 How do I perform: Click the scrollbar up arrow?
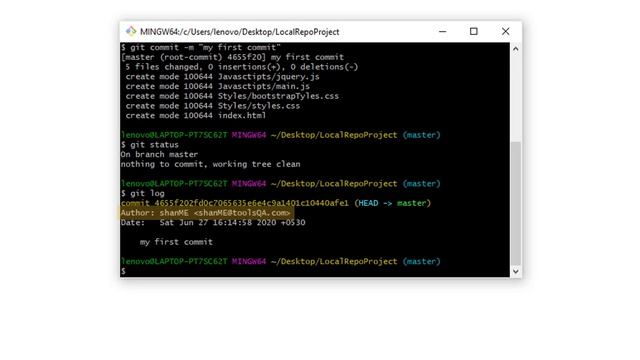click(x=516, y=49)
